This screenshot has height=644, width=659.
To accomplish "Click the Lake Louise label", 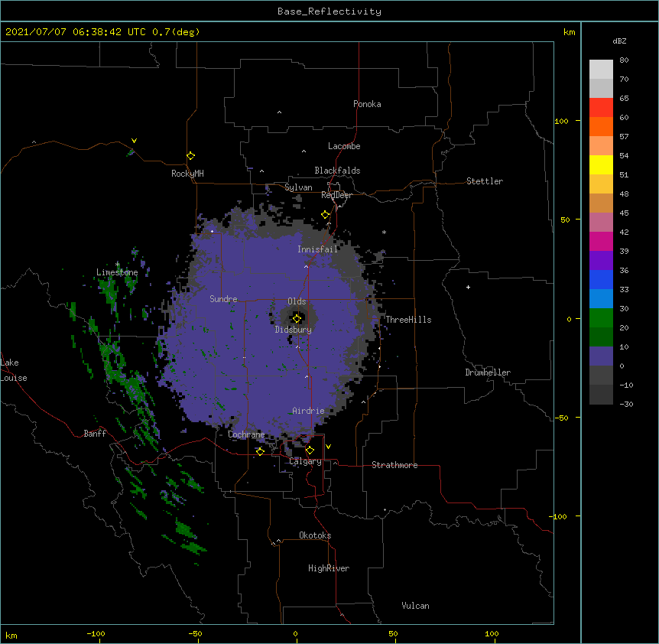I will pos(14,370).
